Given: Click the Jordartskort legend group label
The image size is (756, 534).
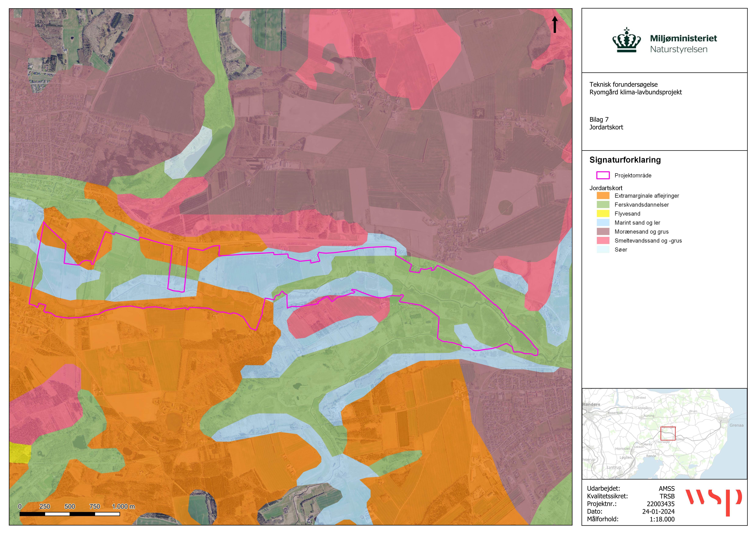Looking at the screenshot, I should tap(606, 188).
